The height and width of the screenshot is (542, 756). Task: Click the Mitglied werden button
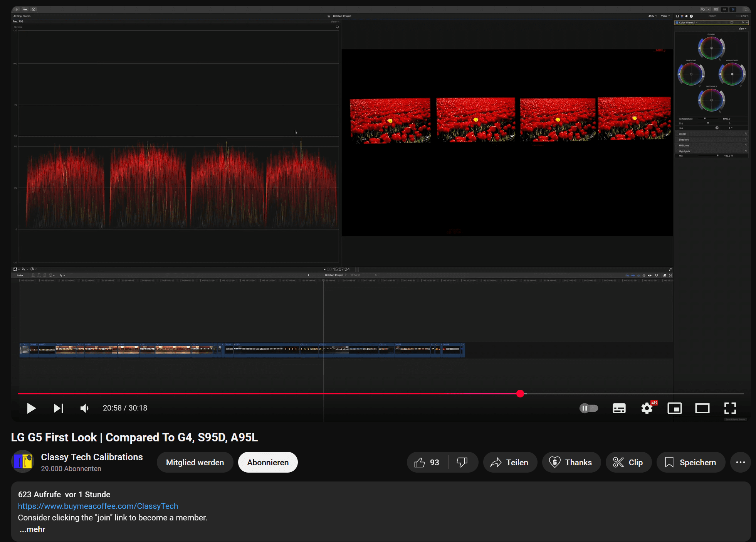point(195,462)
